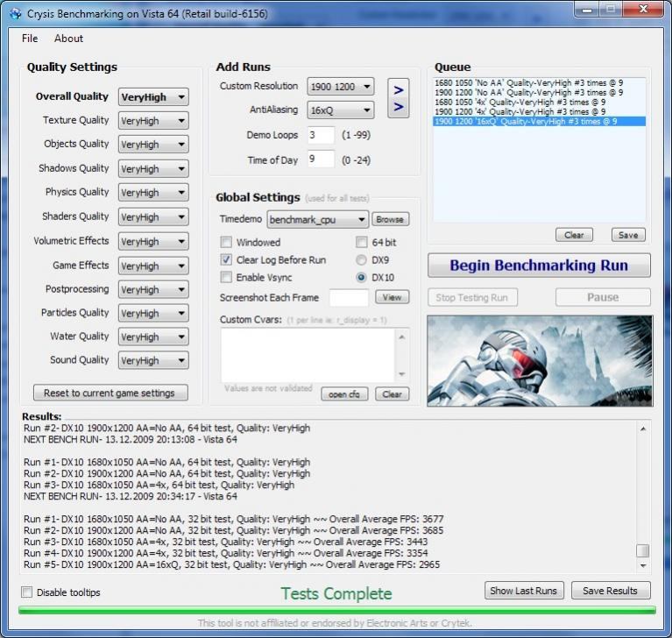Select highlighted queue entry 1900 1200 '16xQ'
This screenshot has height=638, width=672.
point(539,121)
